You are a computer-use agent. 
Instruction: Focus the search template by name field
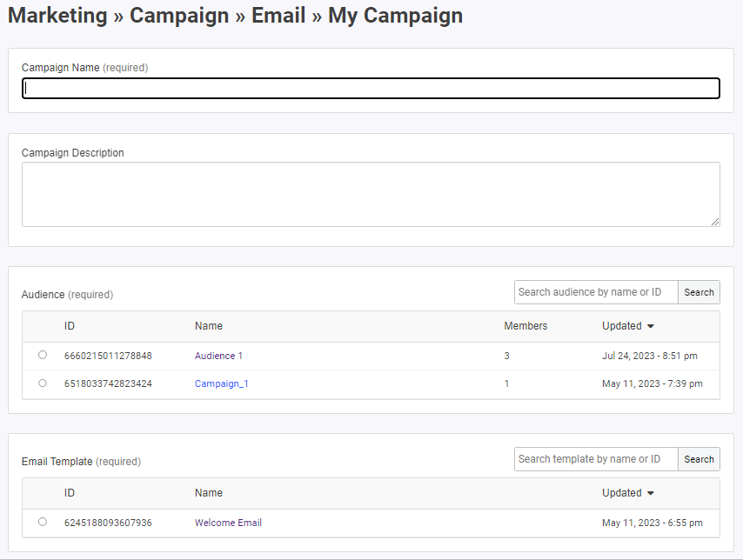(596, 459)
